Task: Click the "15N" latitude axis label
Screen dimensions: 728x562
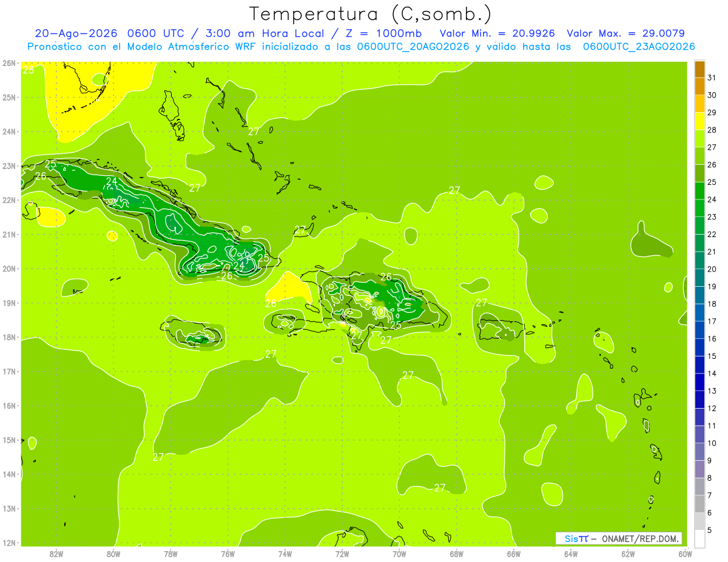Action: point(9,440)
